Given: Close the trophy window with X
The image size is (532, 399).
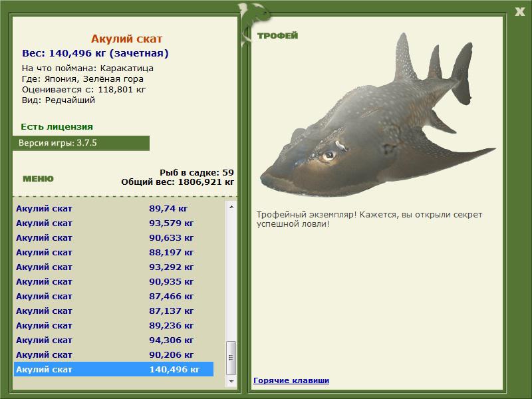Looking at the screenshot, I should pos(519,12).
